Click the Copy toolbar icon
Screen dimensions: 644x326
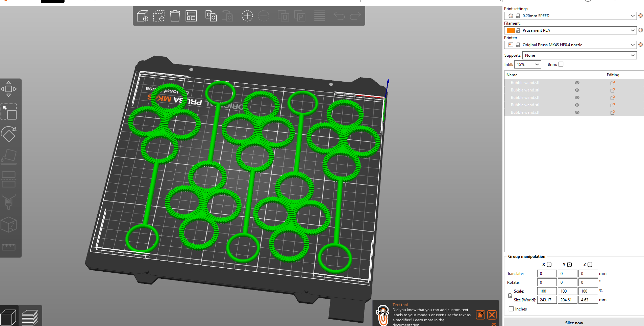coord(211,16)
